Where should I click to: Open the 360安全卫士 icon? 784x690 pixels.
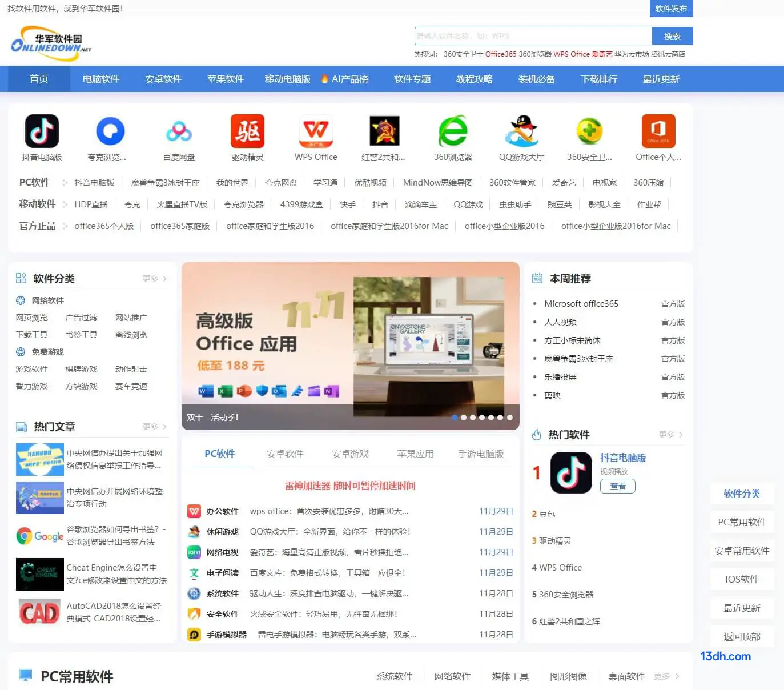(x=590, y=131)
